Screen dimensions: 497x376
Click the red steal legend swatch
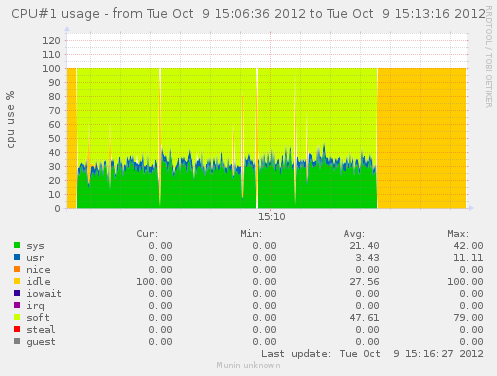click(17, 329)
